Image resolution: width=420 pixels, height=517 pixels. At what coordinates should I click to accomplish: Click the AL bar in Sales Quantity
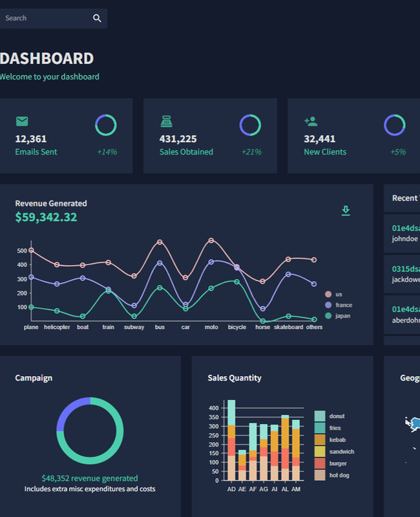[285, 447]
